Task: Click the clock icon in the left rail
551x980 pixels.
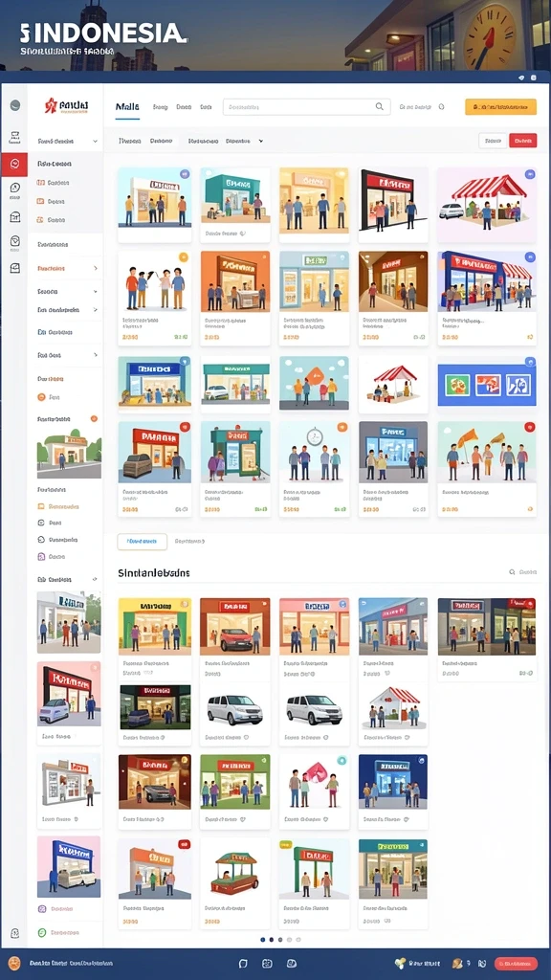Action: pos(15,187)
